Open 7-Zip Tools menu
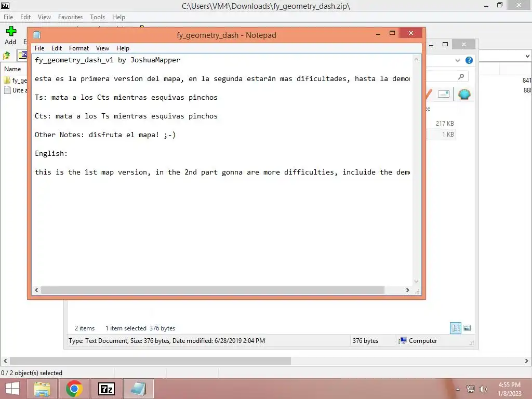The width and height of the screenshot is (532, 399). tap(97, 17)
